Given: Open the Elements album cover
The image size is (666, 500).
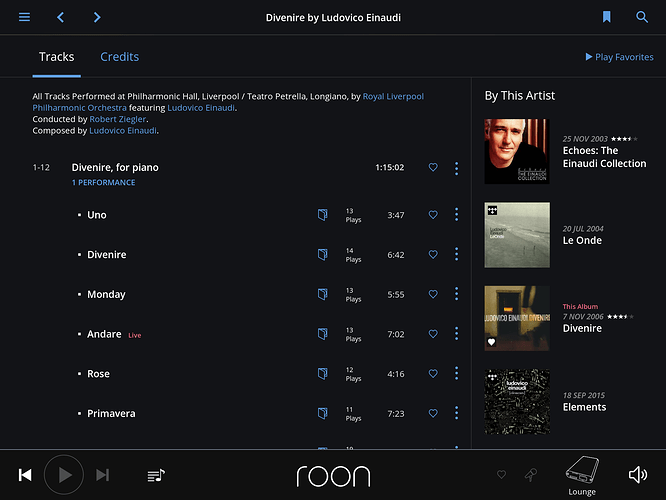Looking at the screenshot, I should point(517,401).
